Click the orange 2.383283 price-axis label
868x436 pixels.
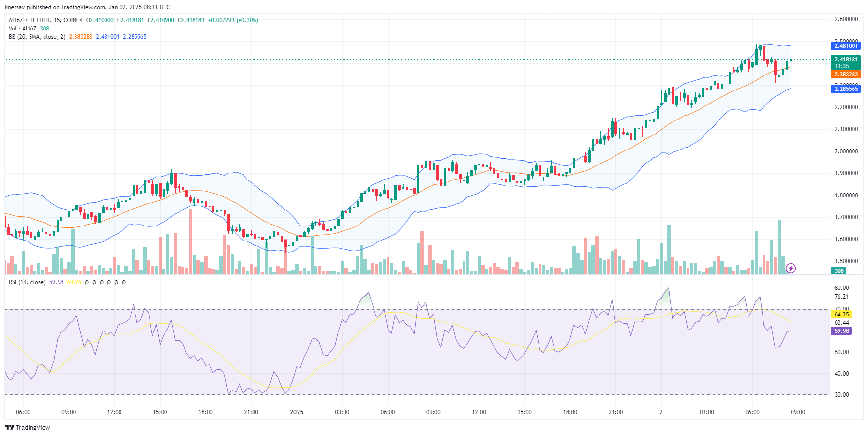click(x=846, y=75)
